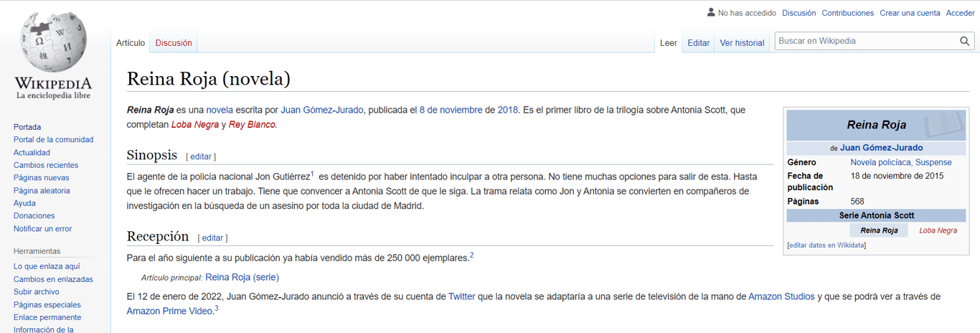The width and height of the screenshot is (980, 333).
Task: Click the user silhouette icon
Action: pos(711,12)
